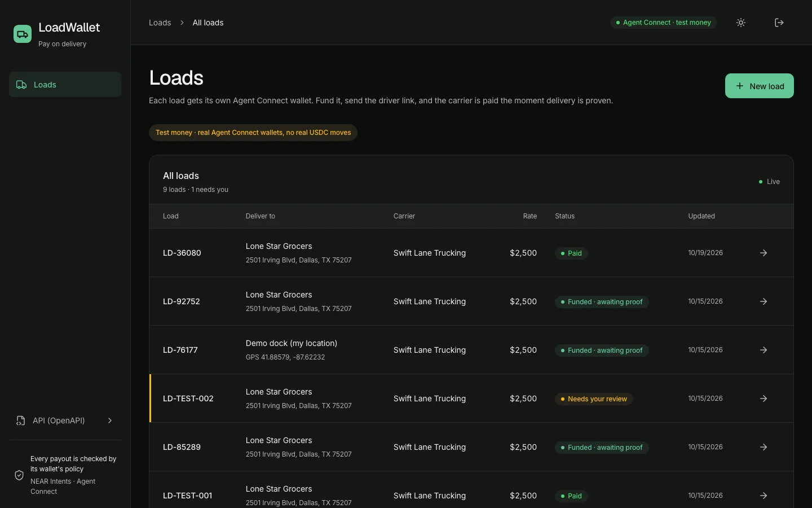Click the shield policy icon
Viewport: 812px width, 508px height.
tap(19, 475)
